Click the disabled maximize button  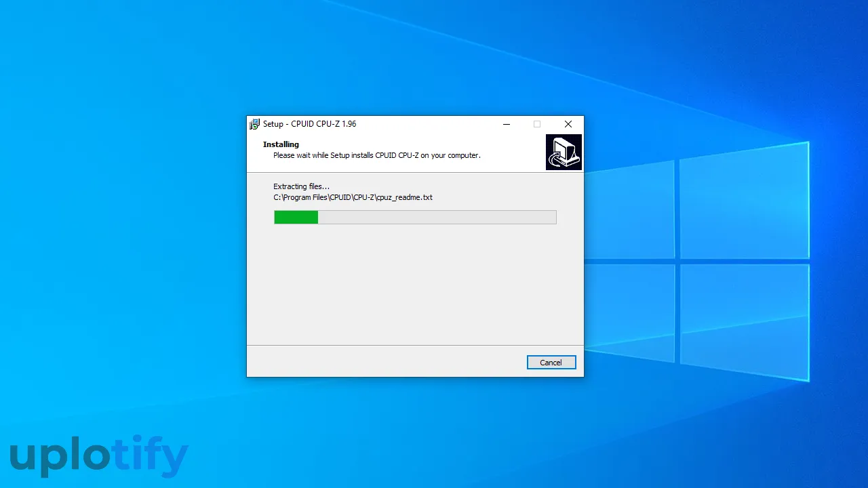coord(537,124)
